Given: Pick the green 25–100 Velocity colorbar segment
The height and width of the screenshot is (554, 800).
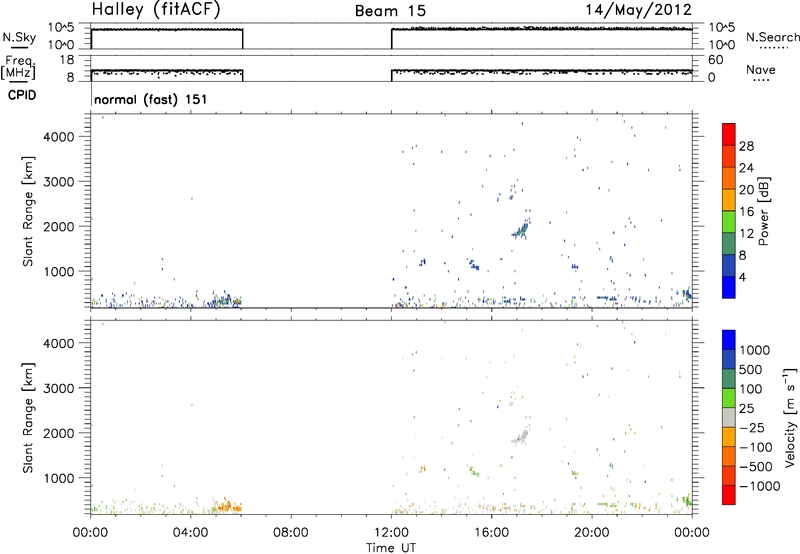Looking at the screenshot, I should (x=729, y=398).
